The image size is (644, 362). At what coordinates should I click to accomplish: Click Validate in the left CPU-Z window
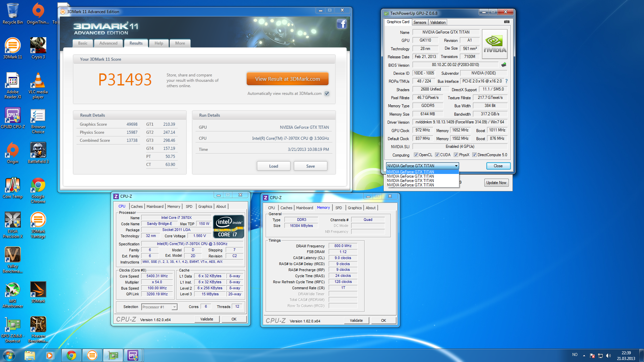pyautogui.click(x=207, y=319)
